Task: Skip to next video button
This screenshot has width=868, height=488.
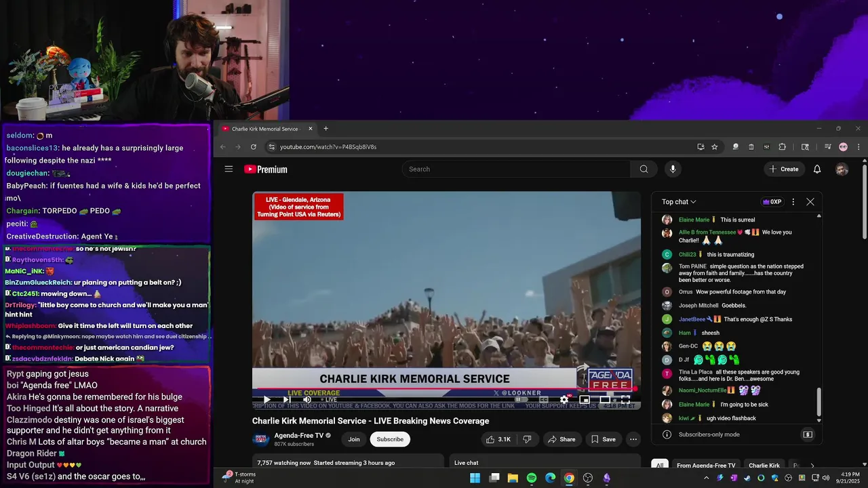Action: pos(287,400)
